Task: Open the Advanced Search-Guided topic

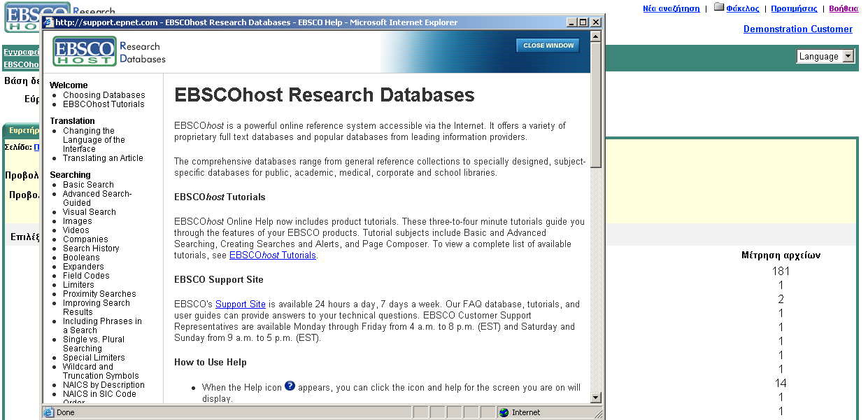Action: (x=97, y=198)
